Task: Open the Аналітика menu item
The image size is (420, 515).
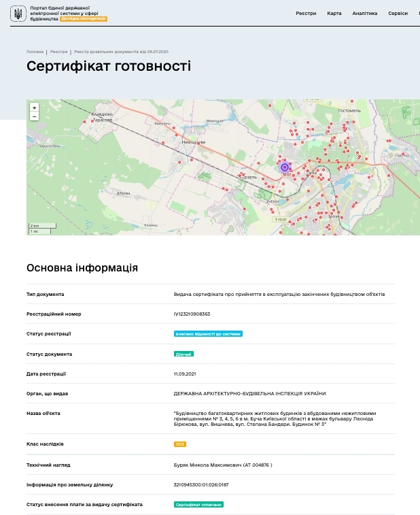Action: (364, 14)
